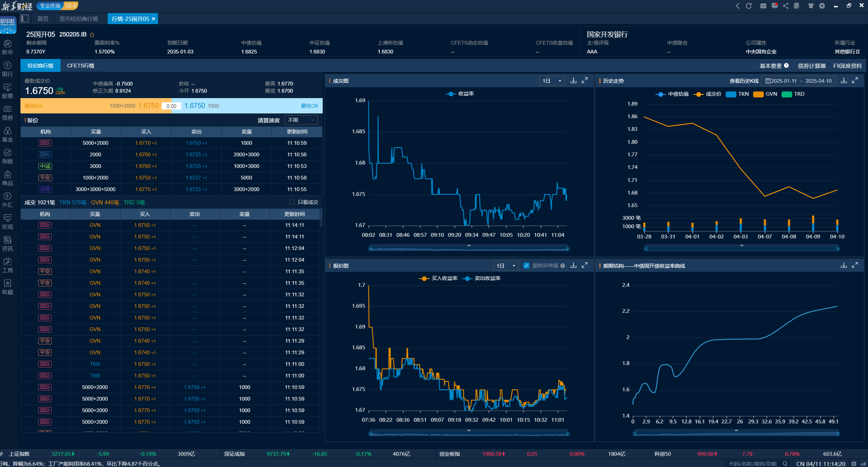Screen dimensions: 868x467
Task: Open the 基金 sidebar icon
Action: pyautogui.click(x=7, y=135)
